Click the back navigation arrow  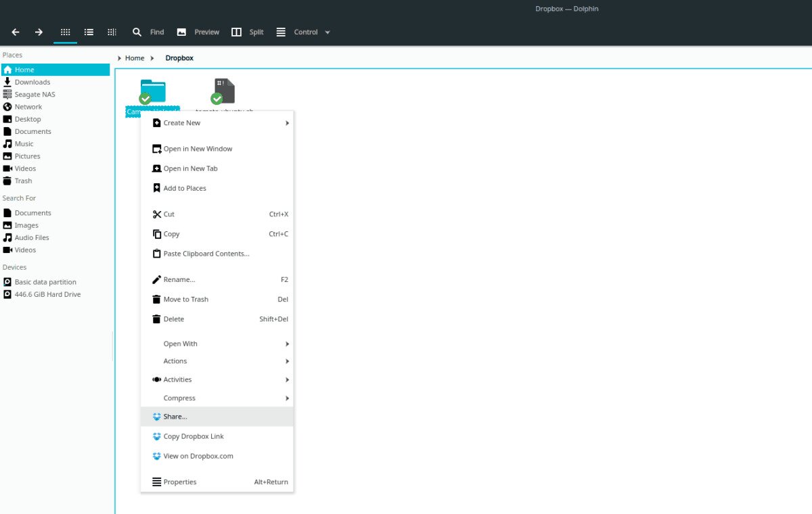click(16, 32)
